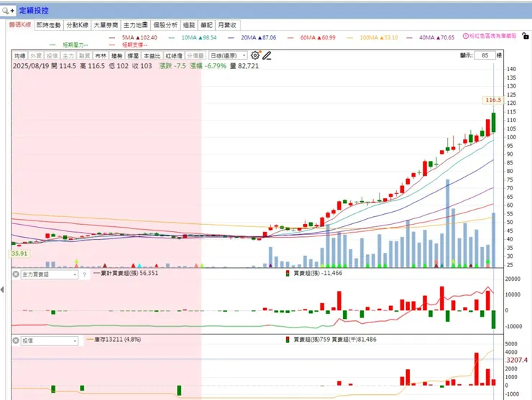Switch to the 主力地圖 tab
532x400 pixels.
135,25
